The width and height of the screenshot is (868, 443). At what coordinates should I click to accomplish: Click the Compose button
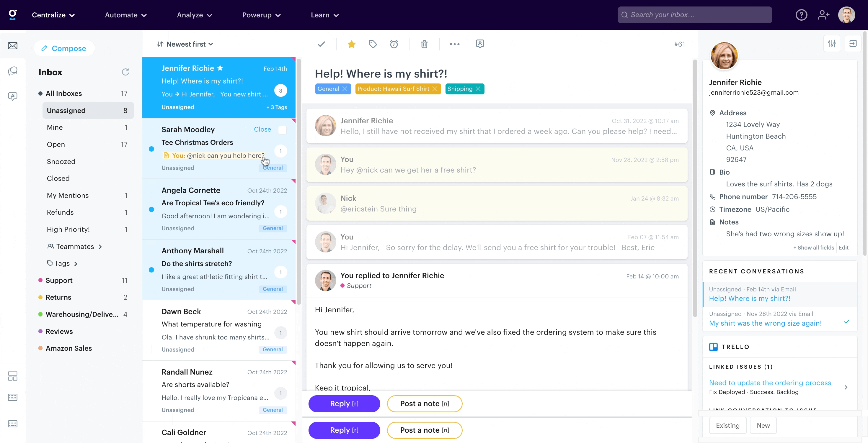64,48
